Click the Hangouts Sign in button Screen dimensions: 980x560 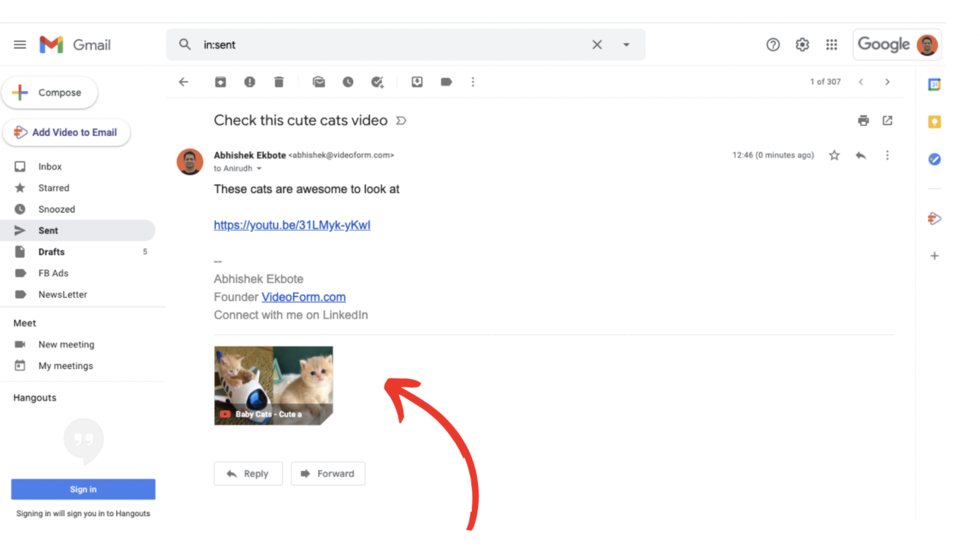pos(83,489)
